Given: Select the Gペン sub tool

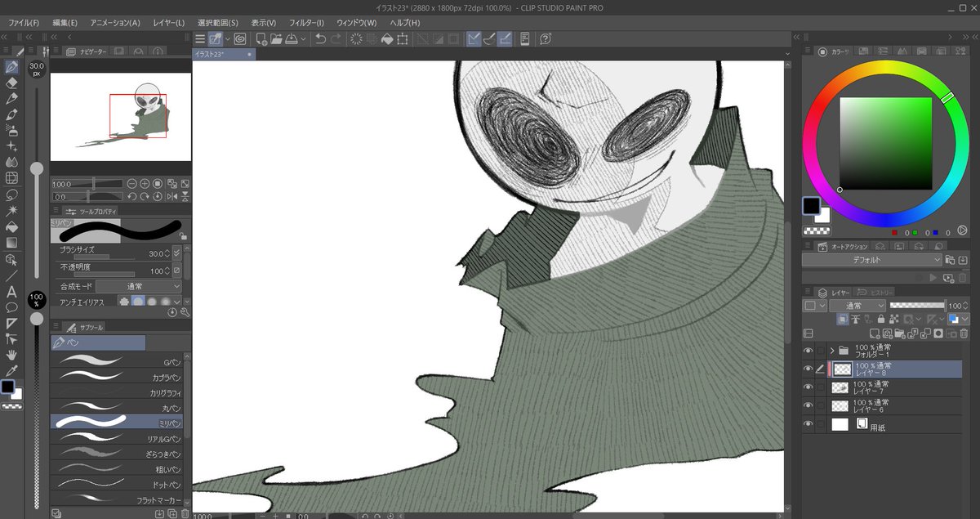Looking at the screenshot, I should 118,361.
